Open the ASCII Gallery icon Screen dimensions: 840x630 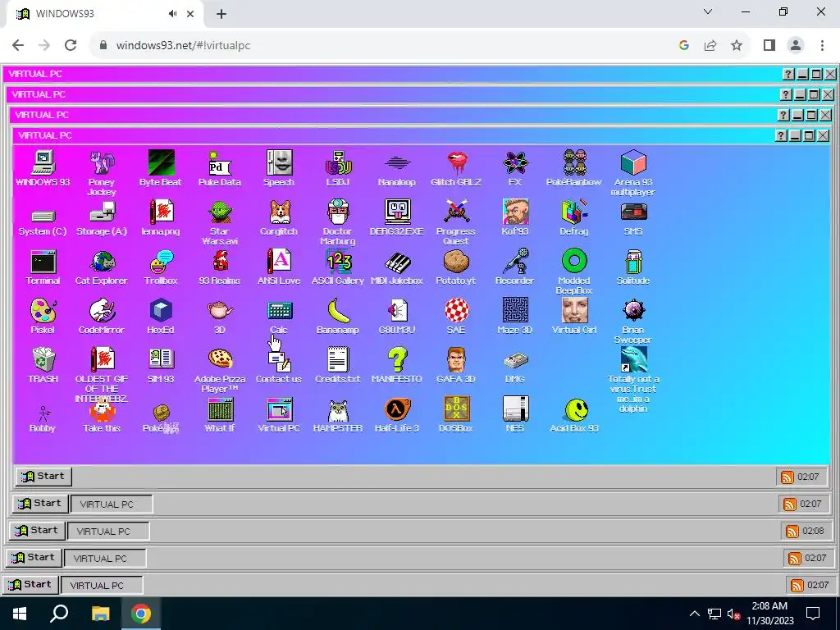click(x=338, y=267)
